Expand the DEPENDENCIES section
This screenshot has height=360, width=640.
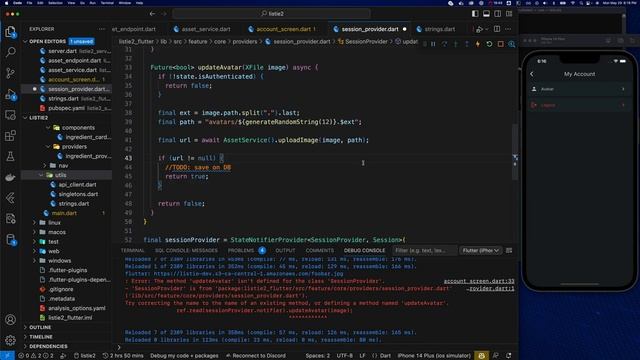point(48,346)
